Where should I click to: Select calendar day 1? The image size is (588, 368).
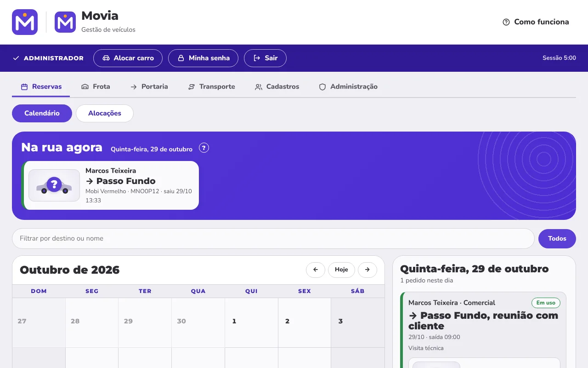251,322
